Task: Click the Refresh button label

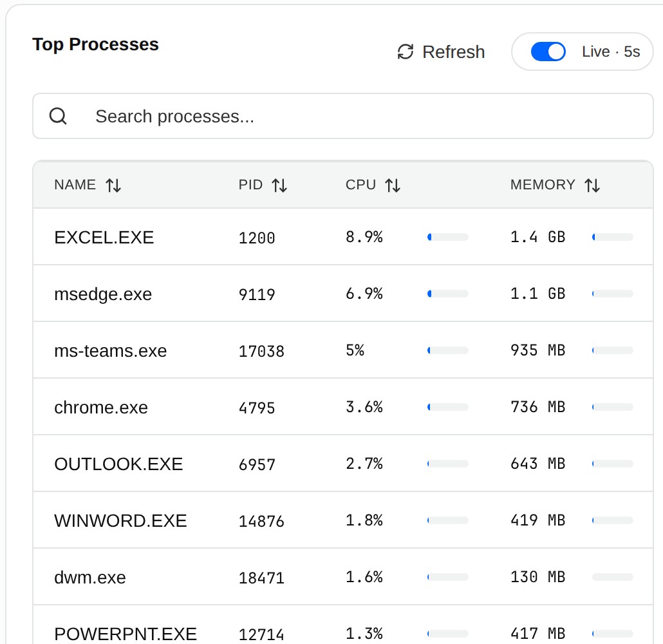Action: coord(453,52)
